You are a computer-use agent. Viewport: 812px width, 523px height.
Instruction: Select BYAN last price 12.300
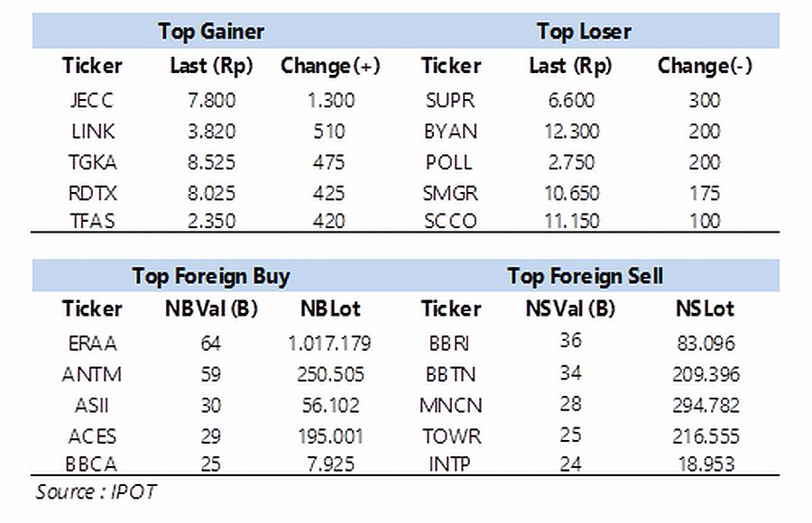571,131
